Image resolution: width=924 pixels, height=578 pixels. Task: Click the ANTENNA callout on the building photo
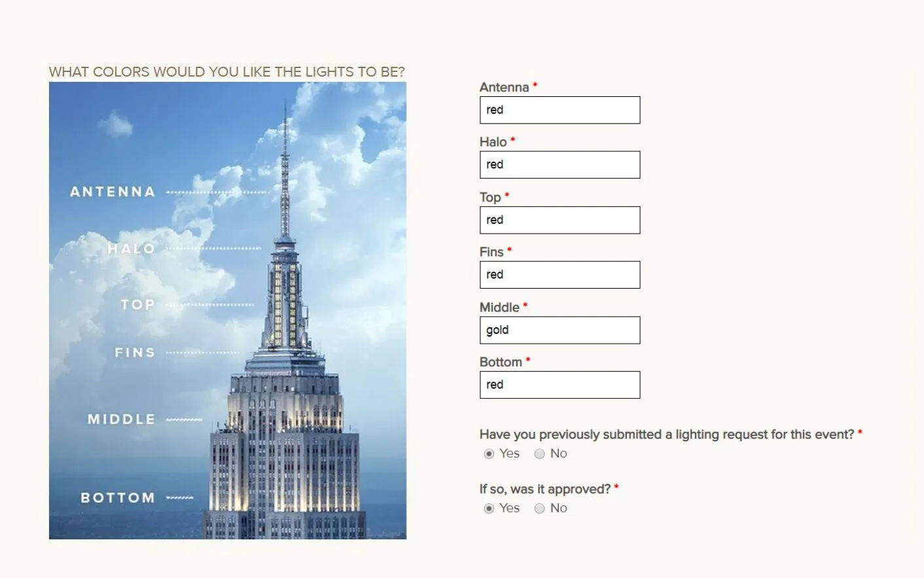(113, 192)
